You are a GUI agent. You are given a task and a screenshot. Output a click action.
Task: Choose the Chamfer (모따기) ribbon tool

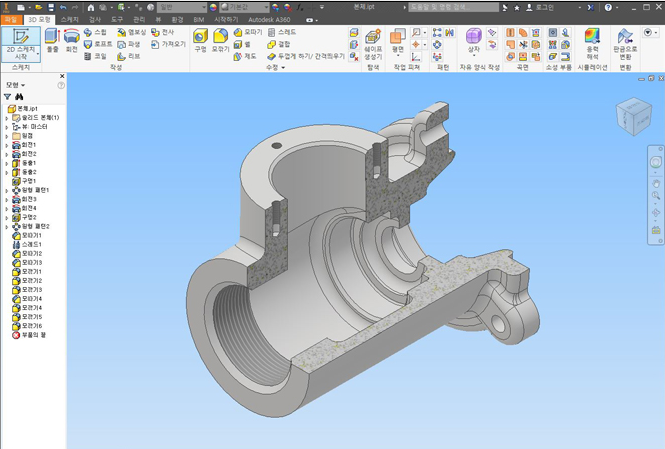(x=248, y=32)
